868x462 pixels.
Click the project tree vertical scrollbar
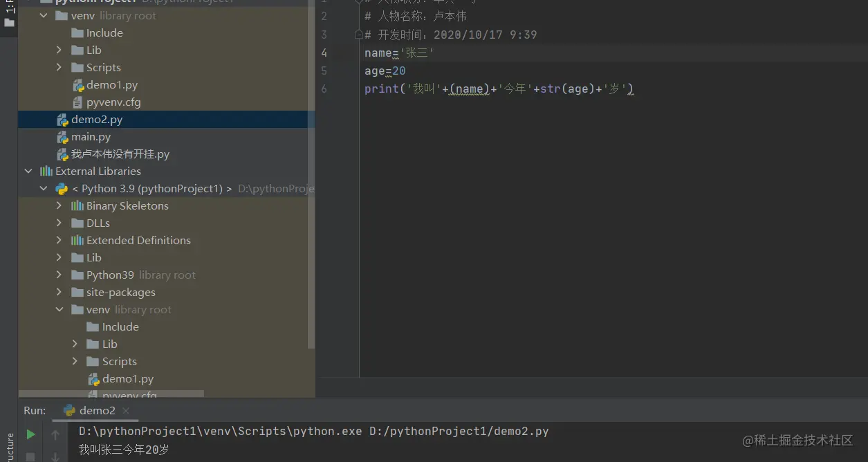coord(311,173)
